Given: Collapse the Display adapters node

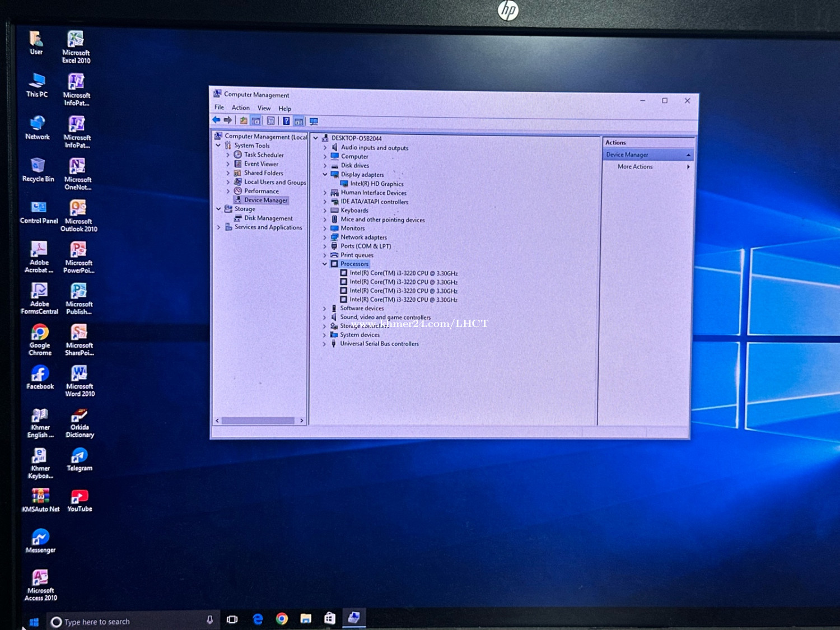Looking at the screenshot, I should click(325, 175).
